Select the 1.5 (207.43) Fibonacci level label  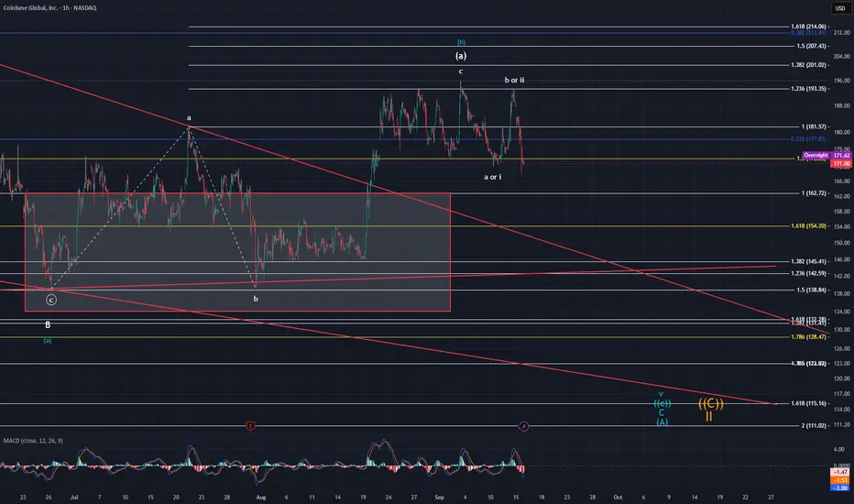coord(812,46)
